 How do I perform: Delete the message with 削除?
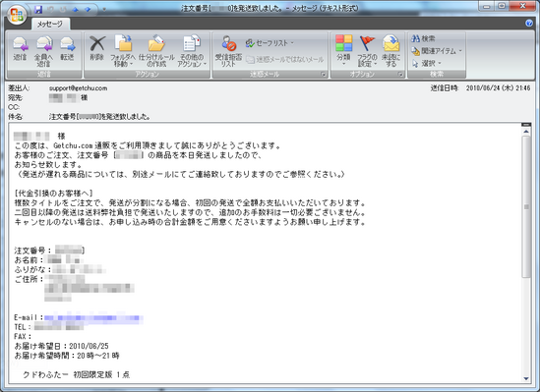click(x=97, y=49)
